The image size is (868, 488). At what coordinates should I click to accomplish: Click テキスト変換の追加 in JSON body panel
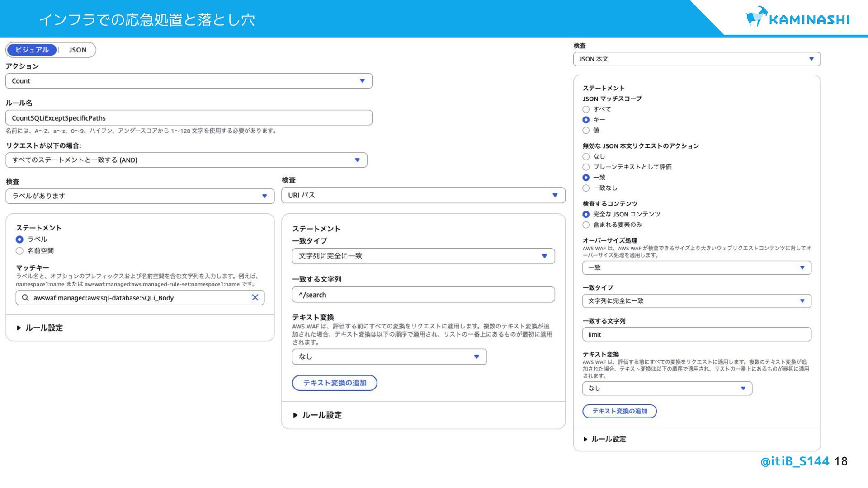coord(619,411)
